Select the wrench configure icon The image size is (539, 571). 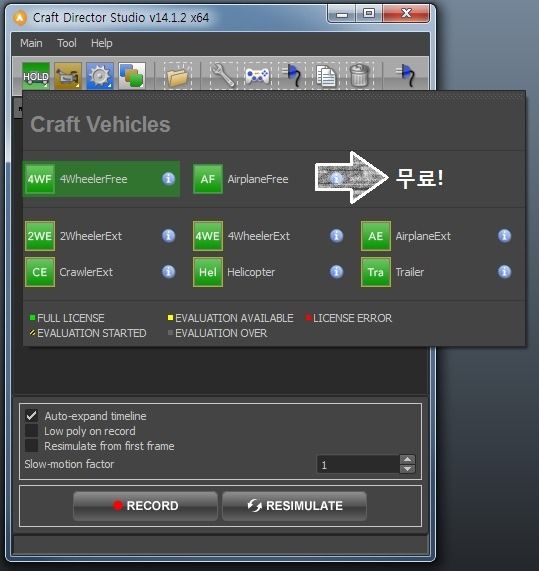coord(223,76)
